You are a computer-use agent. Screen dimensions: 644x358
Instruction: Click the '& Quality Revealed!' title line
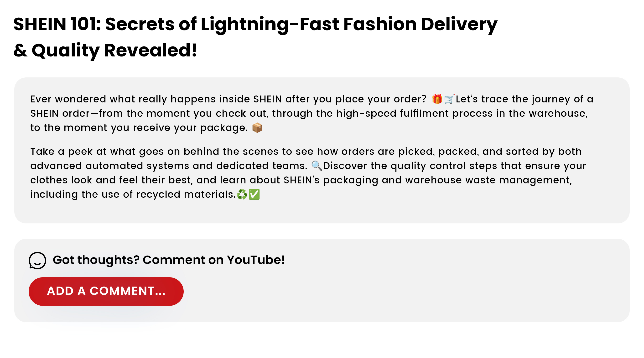pyautogui.click(x=105, y=50)
